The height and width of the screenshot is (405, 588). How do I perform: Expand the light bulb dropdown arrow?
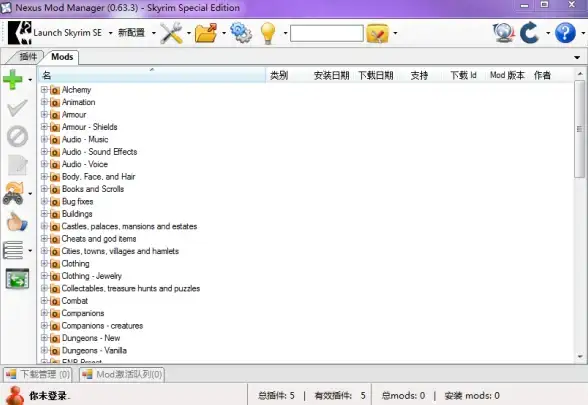[285, 33]
